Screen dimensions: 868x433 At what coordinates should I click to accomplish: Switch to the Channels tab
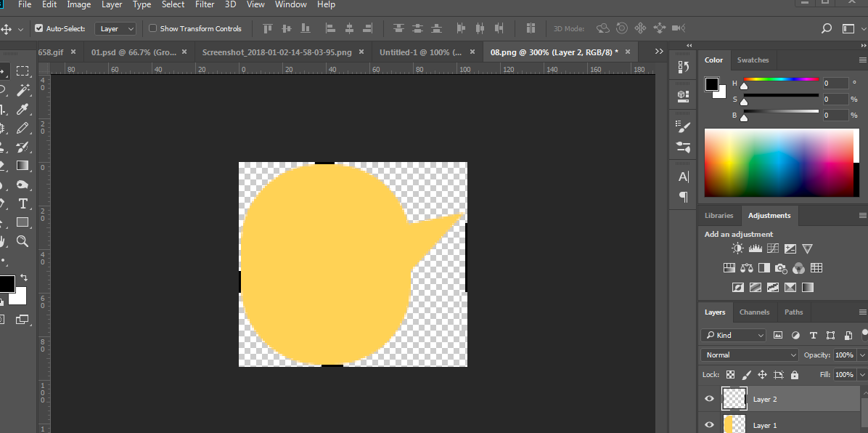tap(755, 312)
